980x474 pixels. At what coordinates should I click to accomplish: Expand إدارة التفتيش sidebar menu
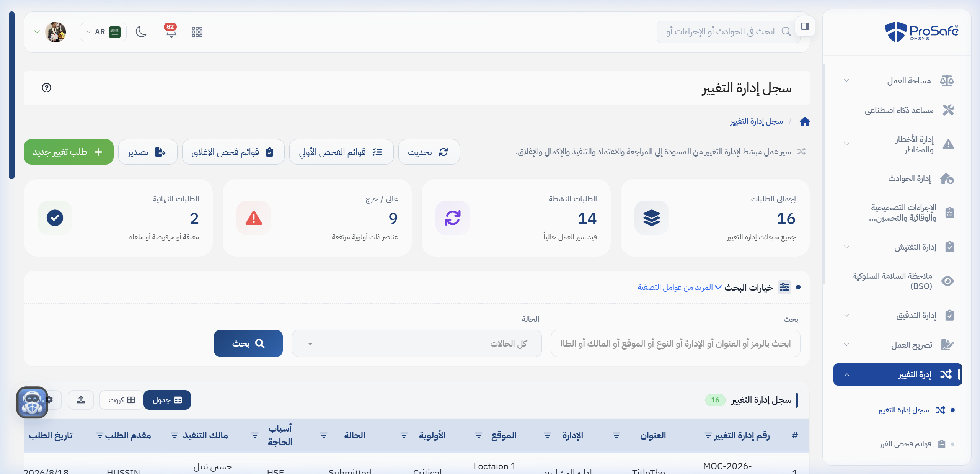[898, 247]
